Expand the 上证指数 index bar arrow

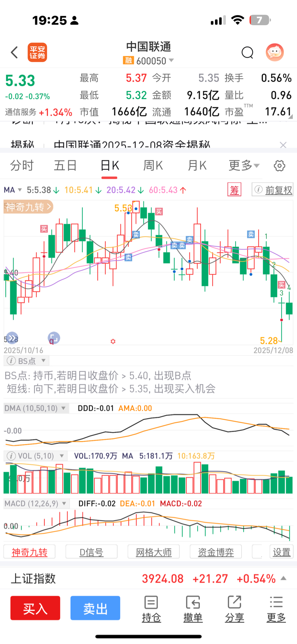pos(283,578)
